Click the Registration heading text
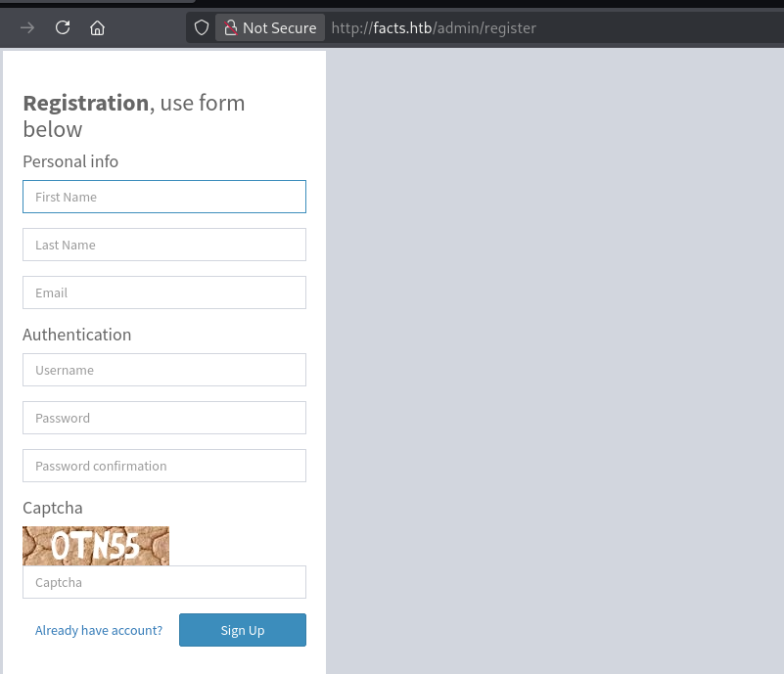This screenshot has width=784, height=674. (86, 103)
